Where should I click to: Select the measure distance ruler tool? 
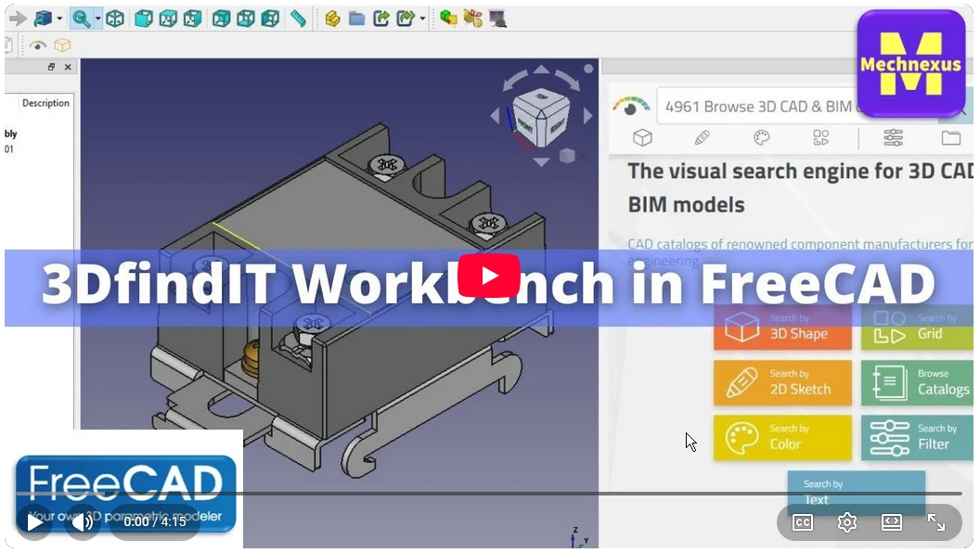coord(298,19)
